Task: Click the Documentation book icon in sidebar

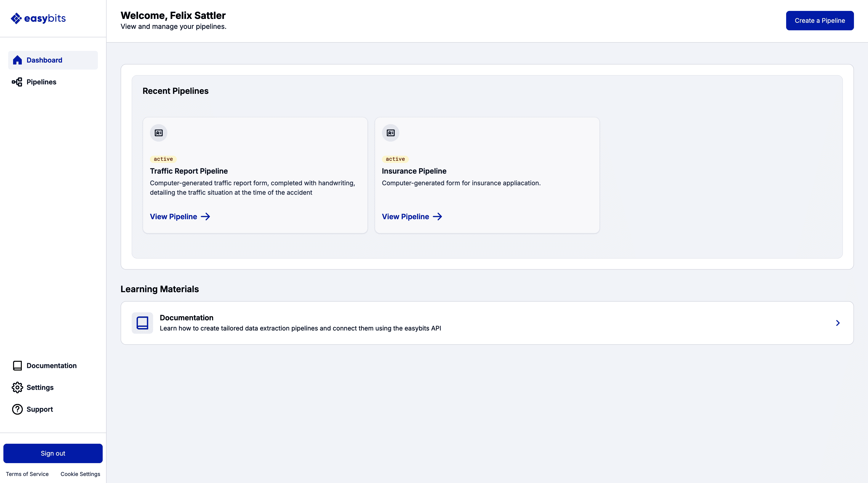Action: (17, 366)
